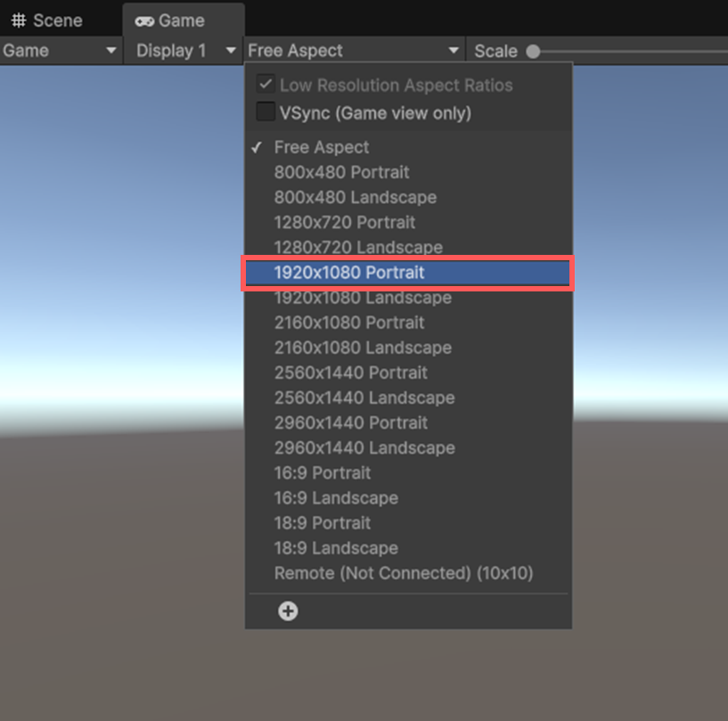Select Remote (Not Connected) (10x10) entry
Viewport: 728px width, 721px height.
click(x=403, y=573)
